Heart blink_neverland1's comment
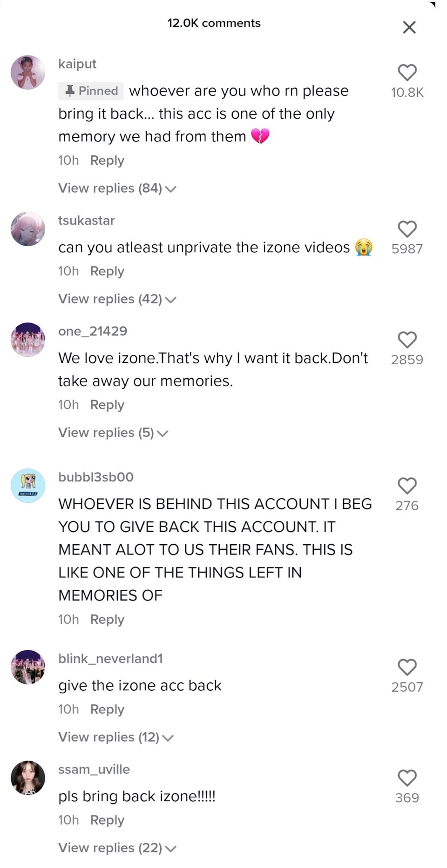The width and height of the screenshot is (447, 868). 407,668
